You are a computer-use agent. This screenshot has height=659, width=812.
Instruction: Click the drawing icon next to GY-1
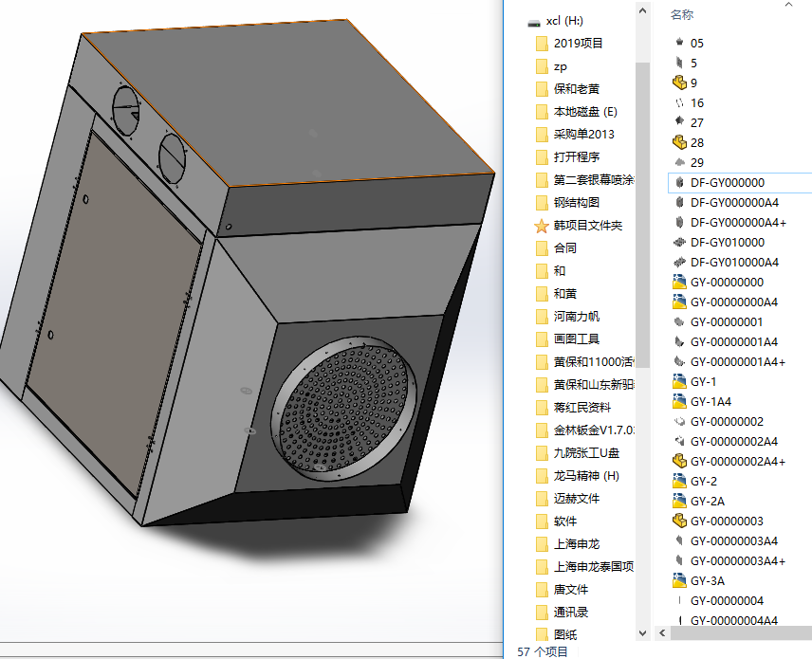[679, 381]
